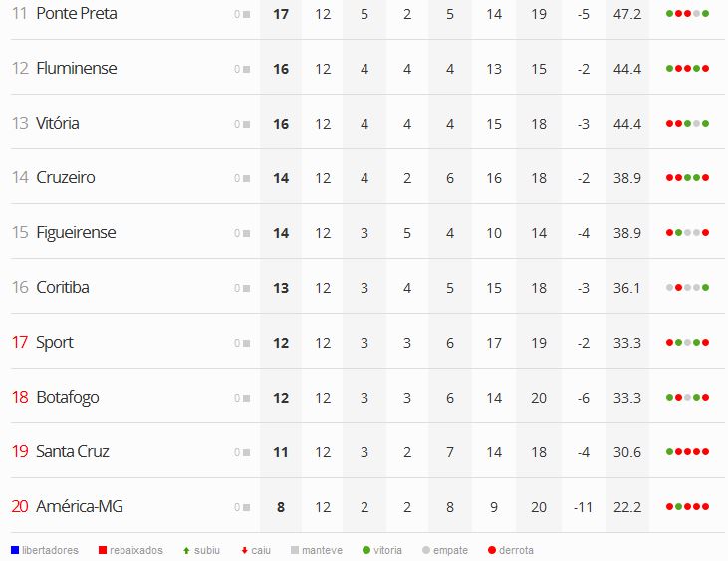Select the Vitória team name
Screen dimensions: 728x561
pos(58,124)
